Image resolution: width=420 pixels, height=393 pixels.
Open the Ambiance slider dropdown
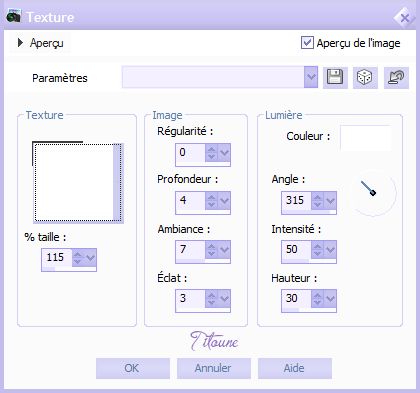point(224,250)
